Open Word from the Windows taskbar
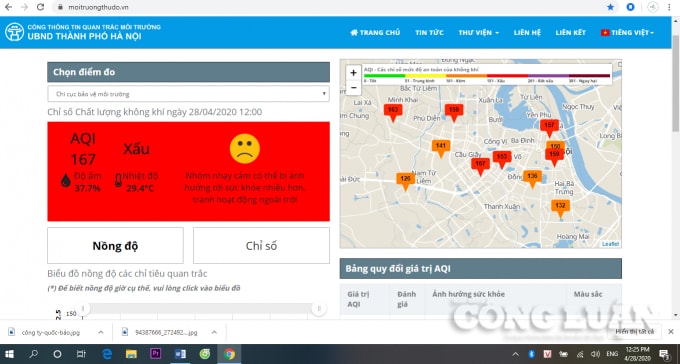This screenshot has height=364, width=680. pyautogui.click(x=180, y=354)
